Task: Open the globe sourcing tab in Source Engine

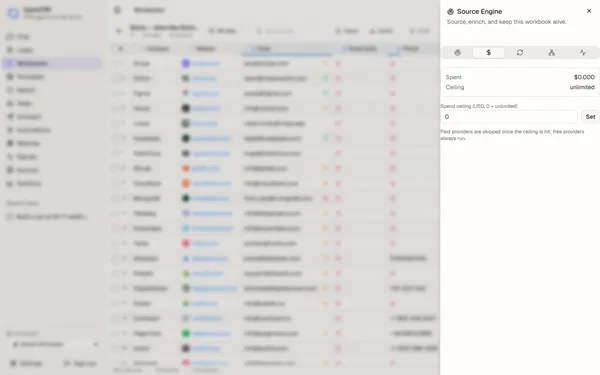Action: 457,52
